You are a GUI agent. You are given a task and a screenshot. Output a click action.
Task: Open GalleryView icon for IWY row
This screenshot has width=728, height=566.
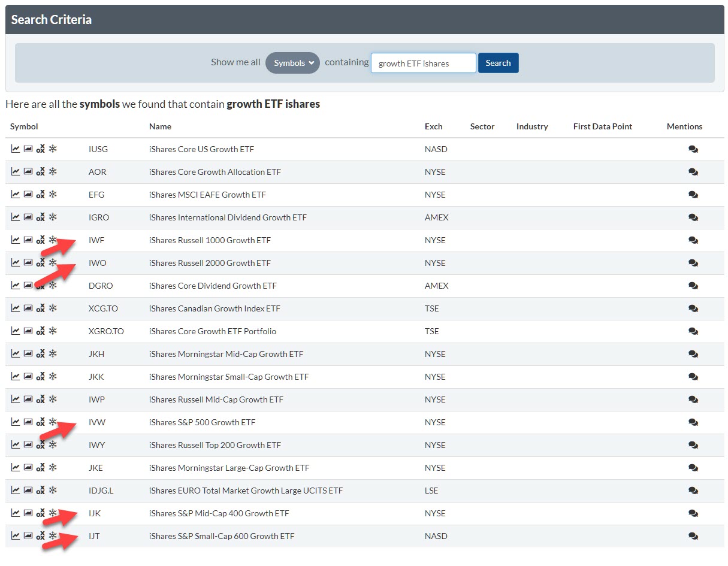click(x=28, y=445)
